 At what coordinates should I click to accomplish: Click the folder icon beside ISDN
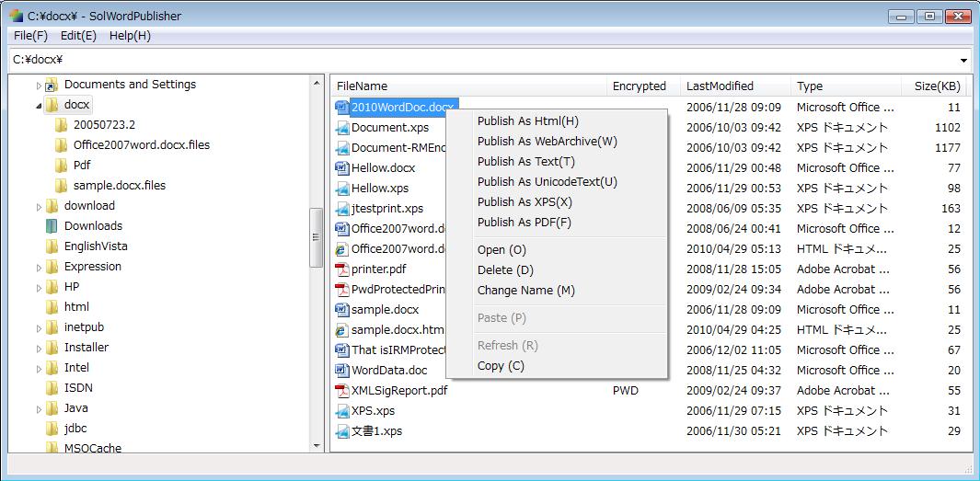pyautogui.click(x=52, y=387)
